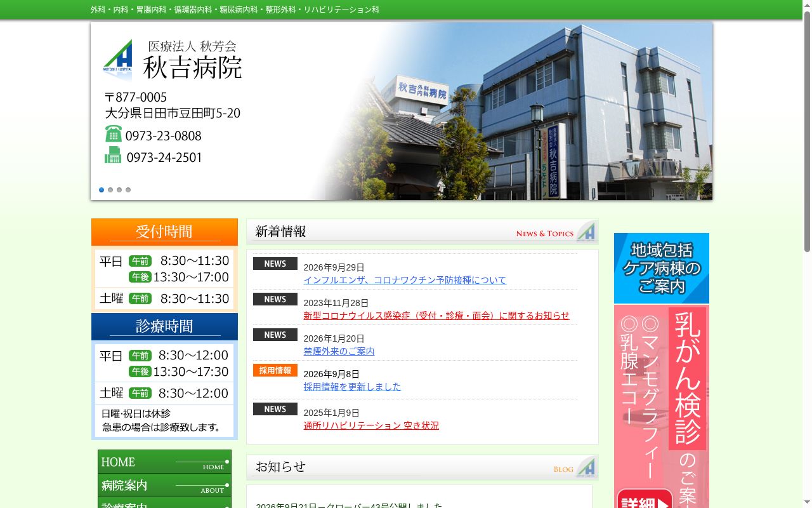812x508 pixels.
Task: Click the 乳がん検診 pink banner
Action: tap(662, 406)
